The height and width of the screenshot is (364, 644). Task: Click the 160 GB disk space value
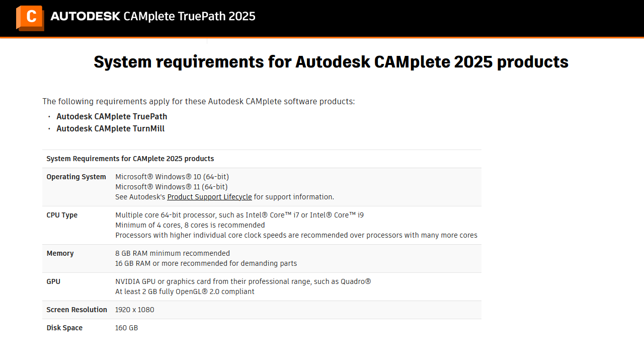[x=126, y=328]
